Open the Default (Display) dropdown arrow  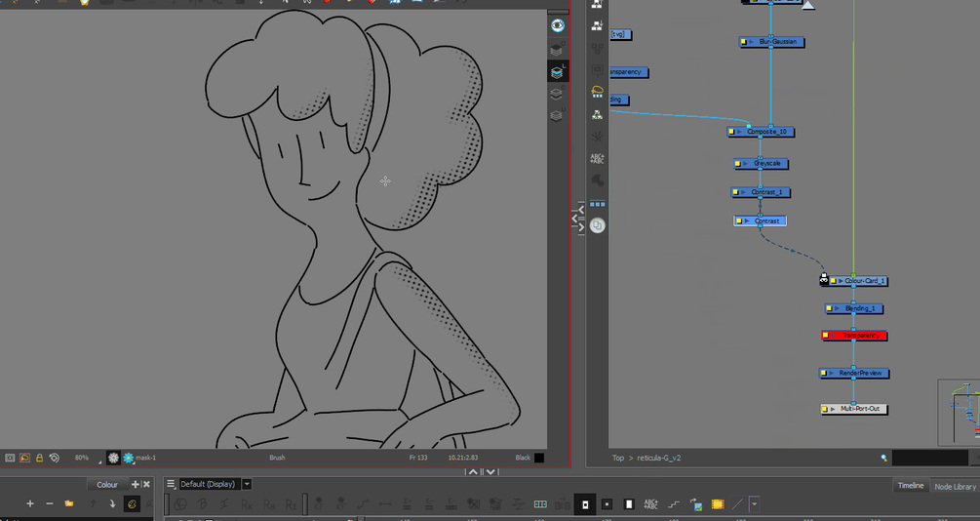247,484
